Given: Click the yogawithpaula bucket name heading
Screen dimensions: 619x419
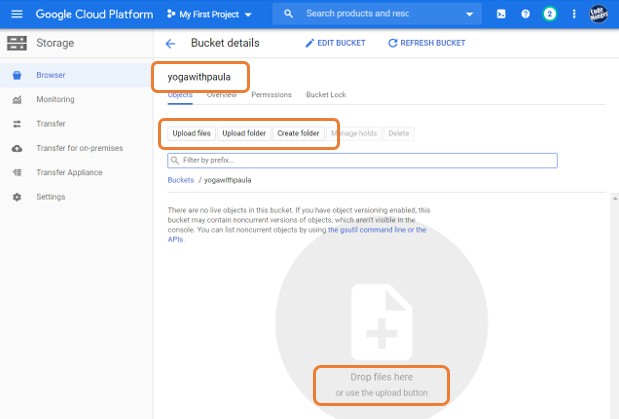Looking at the screenshot, I should (199, 77).
